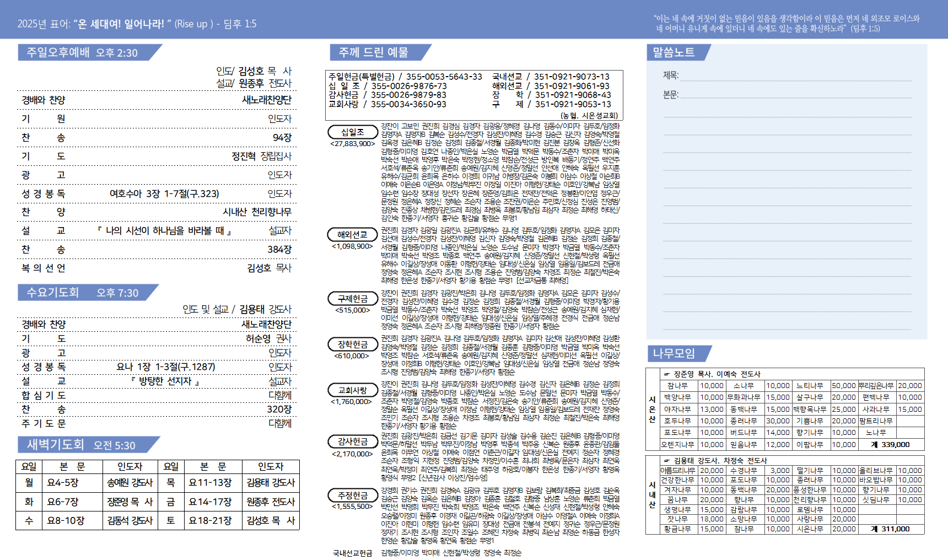Click the '싯딤나무' cell

click(876, 500)
